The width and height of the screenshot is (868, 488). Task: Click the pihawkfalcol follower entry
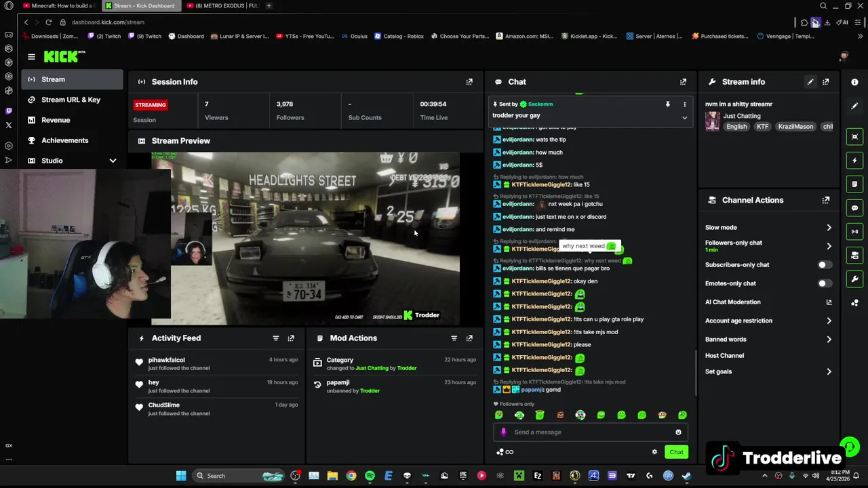click(x=216, y=364)
